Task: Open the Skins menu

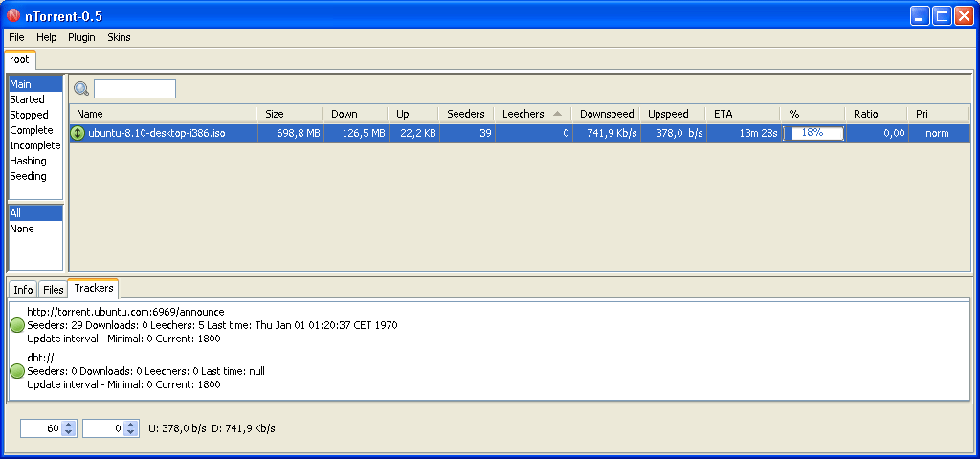Action: point(119,37)
